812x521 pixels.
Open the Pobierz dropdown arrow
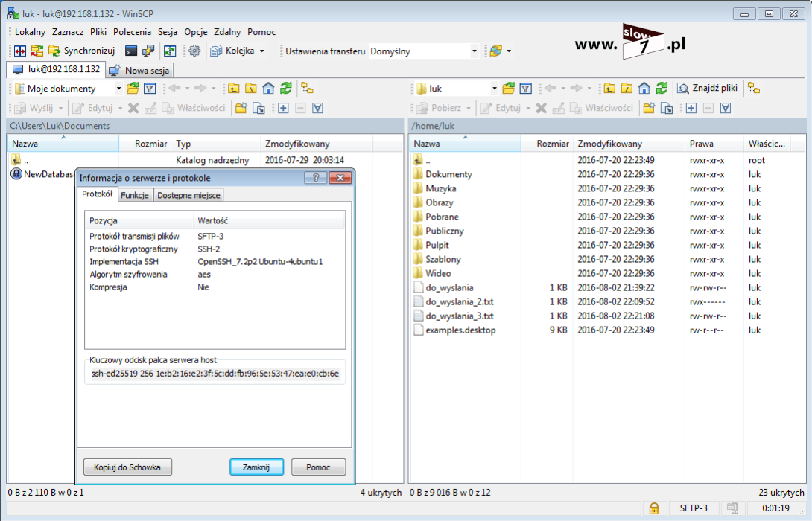coord(469,108)
